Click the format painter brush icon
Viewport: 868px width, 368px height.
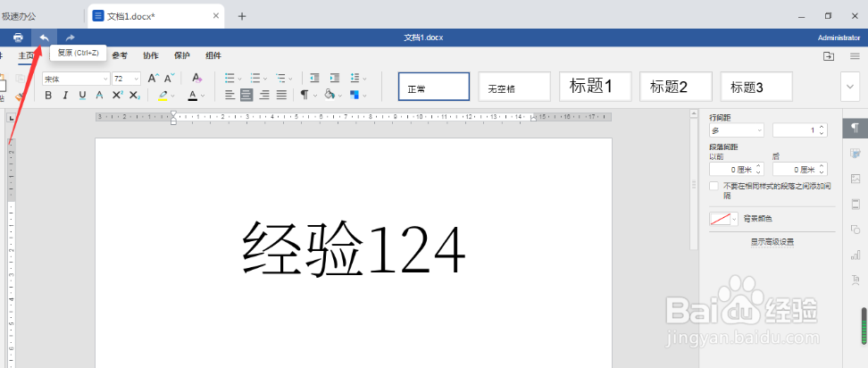pos(20,97)
